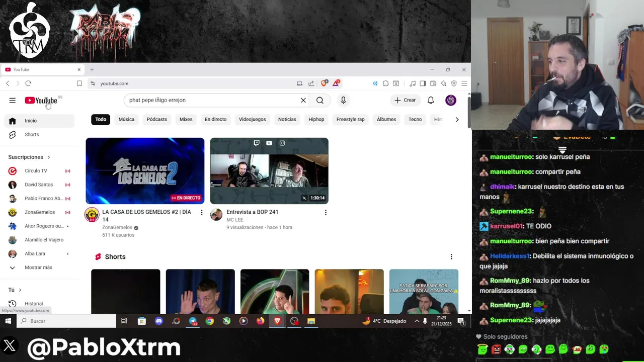Open Firefox from the taskbar
This screenshot has width=644, height=362.
point(260,321)
